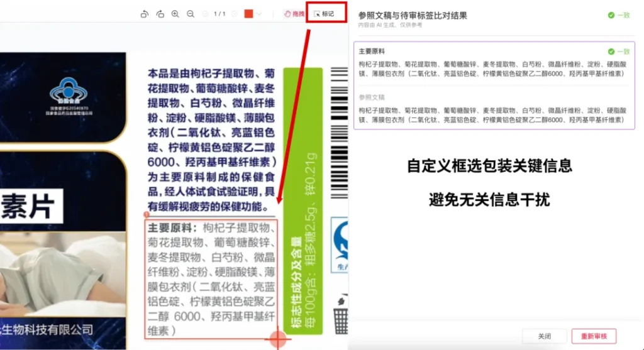The height and width of the screenshot is (350, 644).
Task: Select the red marker color swatch
Action: 248,14
